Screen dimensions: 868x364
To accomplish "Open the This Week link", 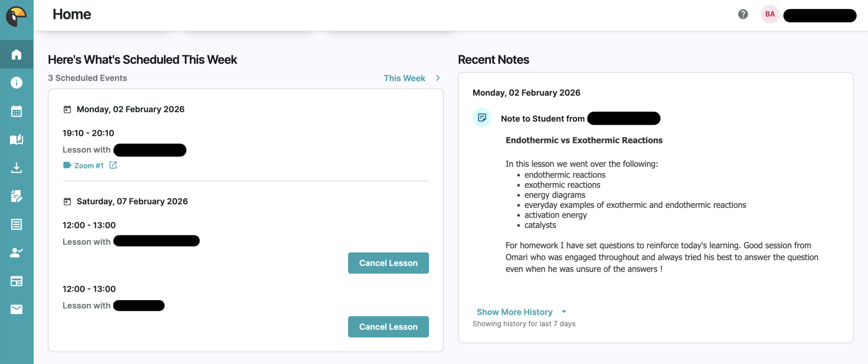I will [404, 78].
